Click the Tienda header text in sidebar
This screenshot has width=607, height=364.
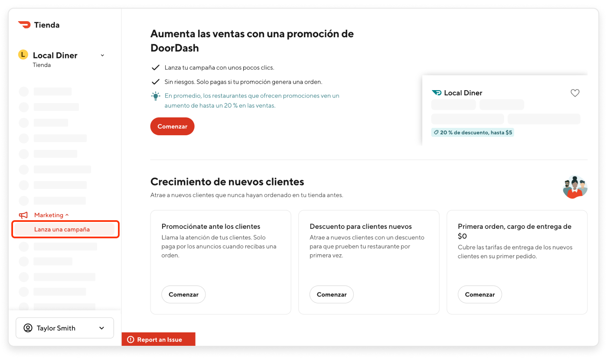[x=47, y=25]
